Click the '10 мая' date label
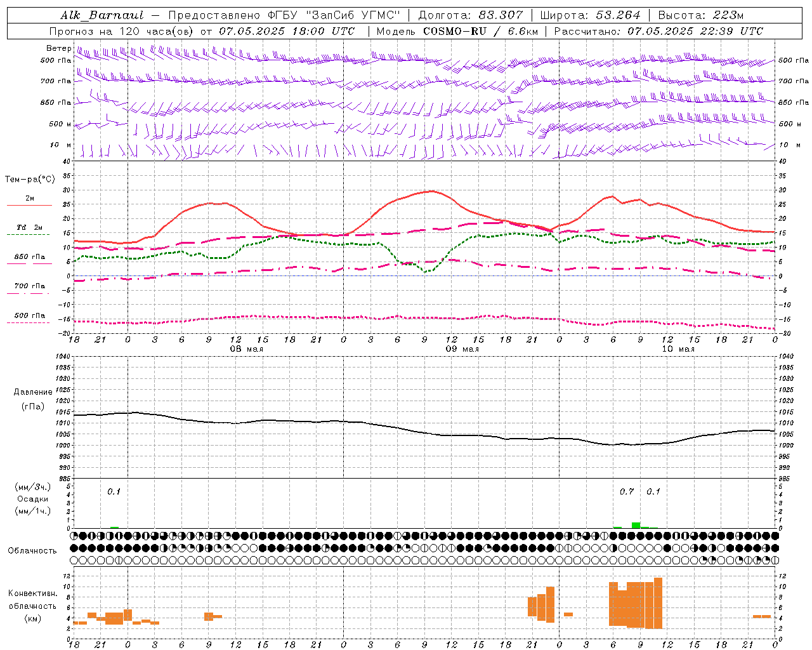 pos(678,349)
